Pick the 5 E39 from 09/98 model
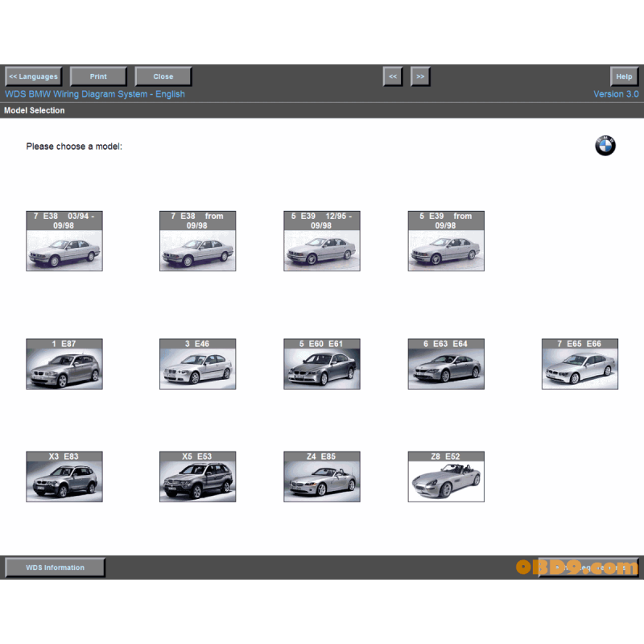The width and height of the screenshot is (644, 644). point(446,241)
